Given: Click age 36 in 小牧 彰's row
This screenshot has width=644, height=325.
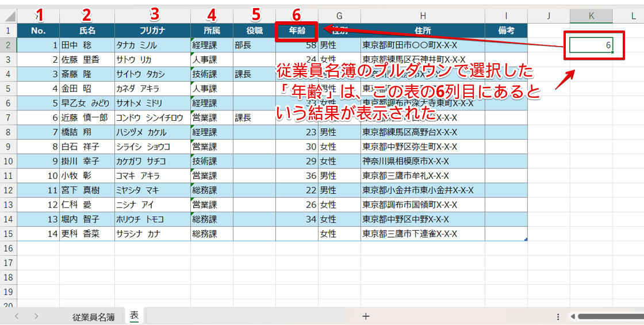Looking at the screenshot, I should coord(297,176).
